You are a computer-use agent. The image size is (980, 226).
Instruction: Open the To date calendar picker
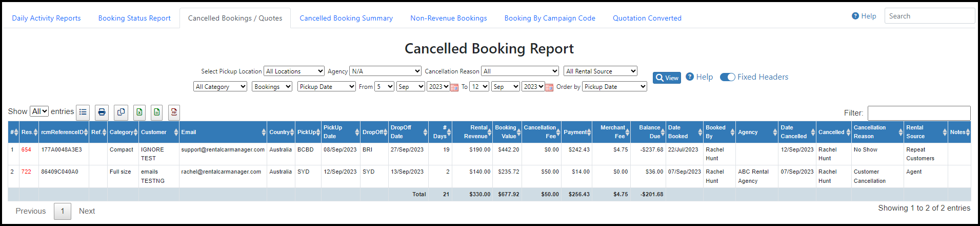549,87
